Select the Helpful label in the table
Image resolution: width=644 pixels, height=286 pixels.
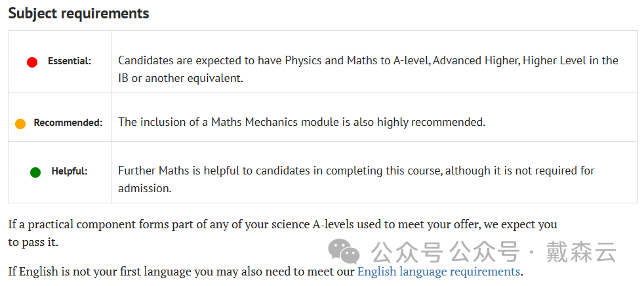(70, 171)
